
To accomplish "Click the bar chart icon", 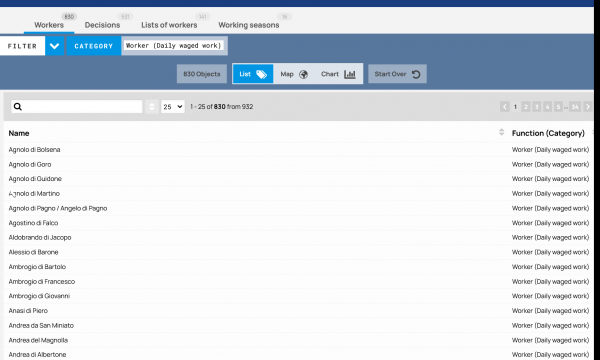I will [350, 74].
